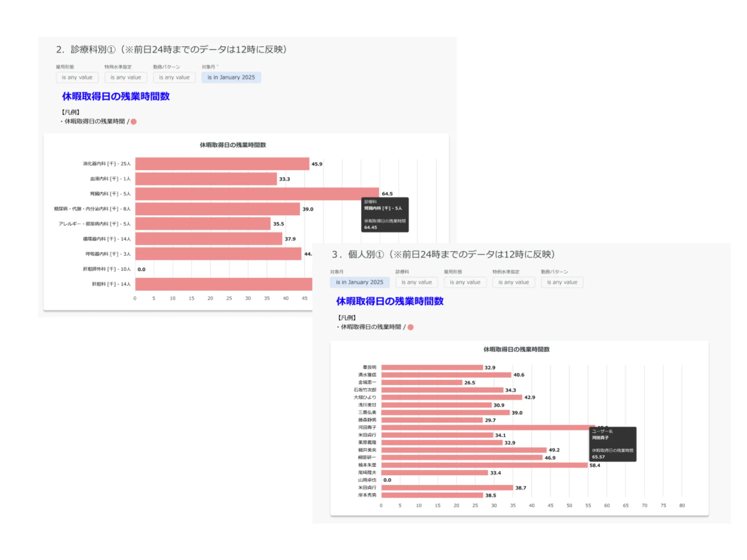This screenshot has height=560, width=747.
Task: Click blue 休暇取得日の残業時間数 heading in 個人別 section
Action: (x=389, y=301)
